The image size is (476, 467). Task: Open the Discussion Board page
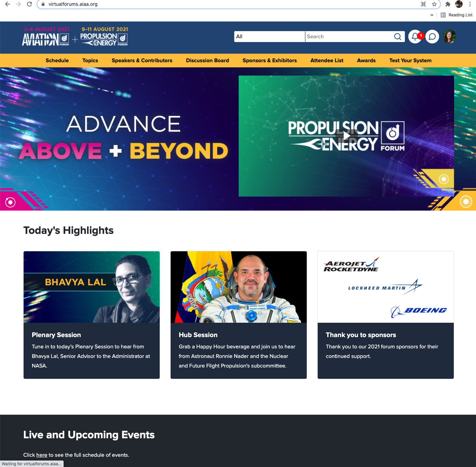tap(208, 61)
